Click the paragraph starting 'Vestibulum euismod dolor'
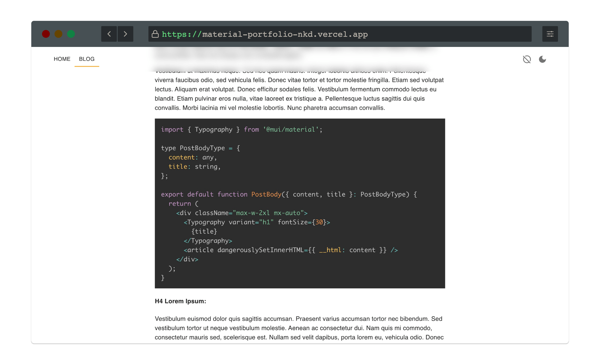The height and width of the screenshot is (364, 600). point(299,328)
